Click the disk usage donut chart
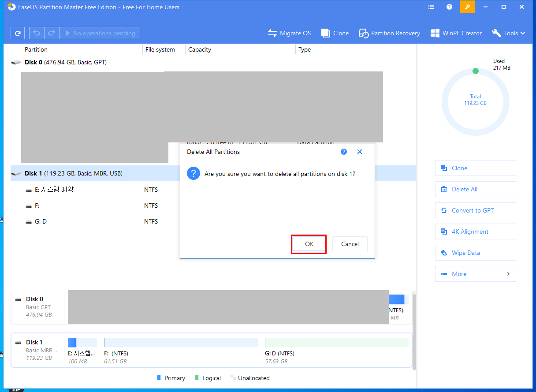536x392 pixels. pos(475,102)
